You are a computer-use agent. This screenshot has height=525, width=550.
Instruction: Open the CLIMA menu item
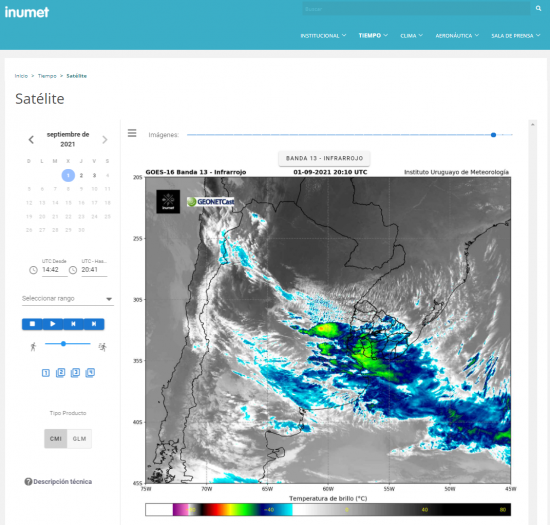coord(411,35)
